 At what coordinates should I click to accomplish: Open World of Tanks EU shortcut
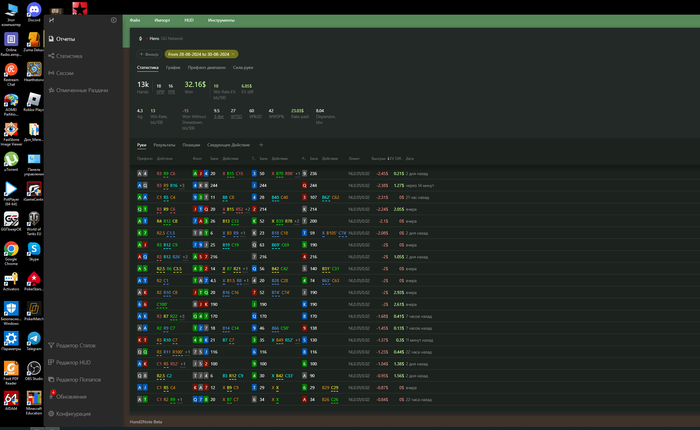[34, 224]
